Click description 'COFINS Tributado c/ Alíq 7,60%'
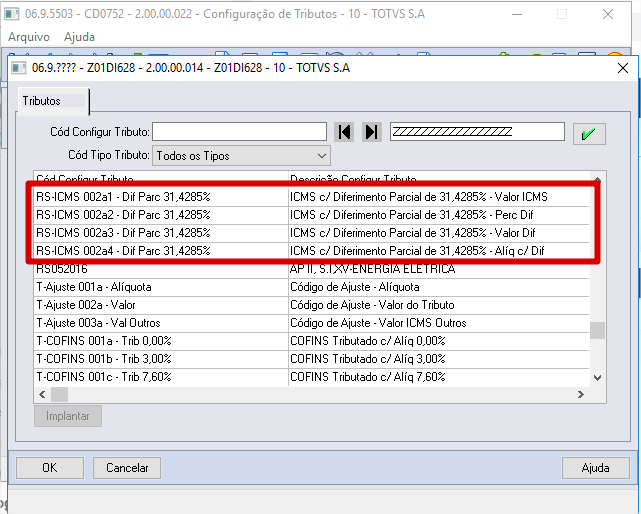The height and width of the screenshot is (514, 641). point(368,377)
